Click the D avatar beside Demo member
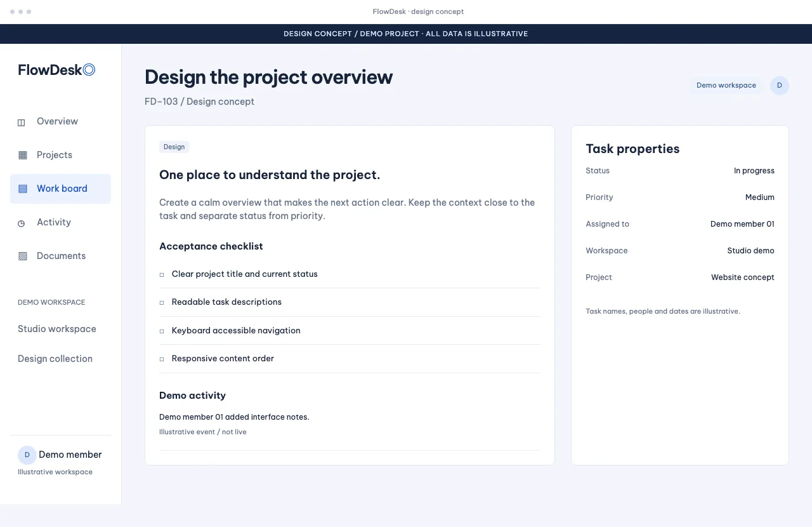 pyautogui.click(x=27, y=455)
